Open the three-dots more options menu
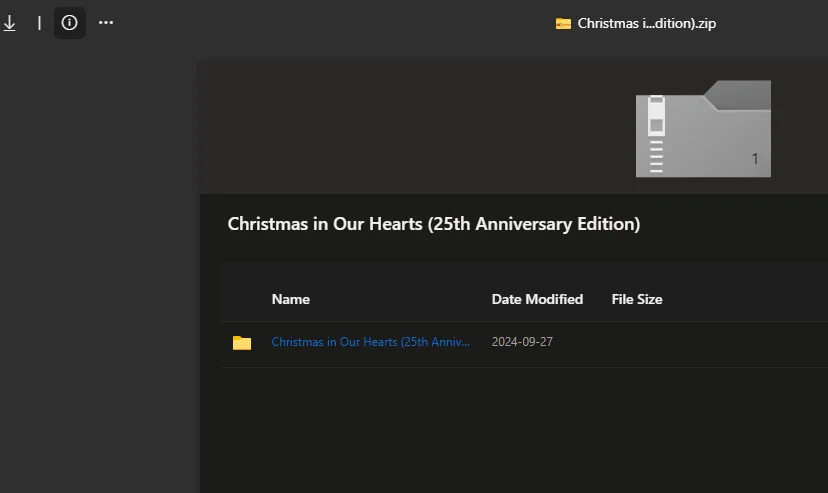 coord(106,23)
